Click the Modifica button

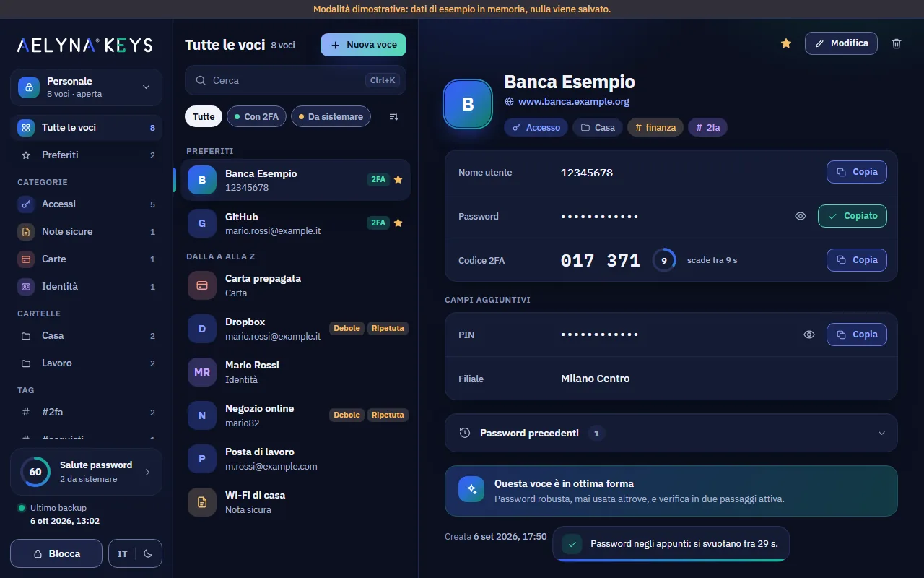(842, 43)
